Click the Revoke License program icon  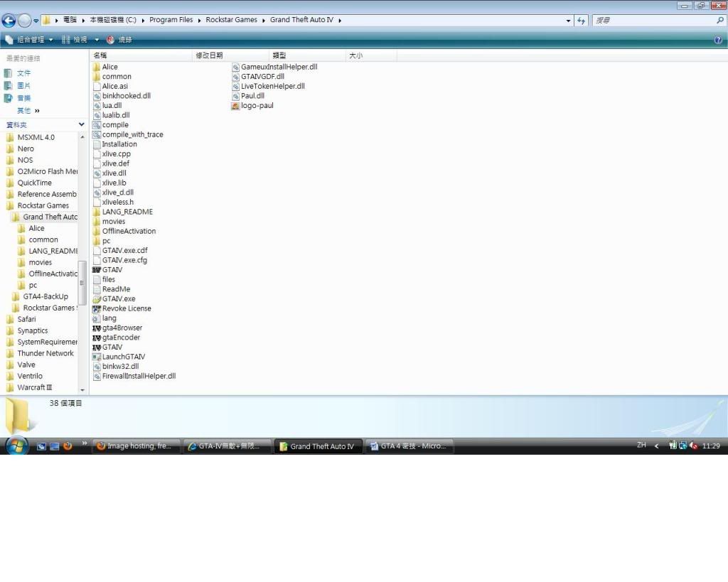coord(97,309)
